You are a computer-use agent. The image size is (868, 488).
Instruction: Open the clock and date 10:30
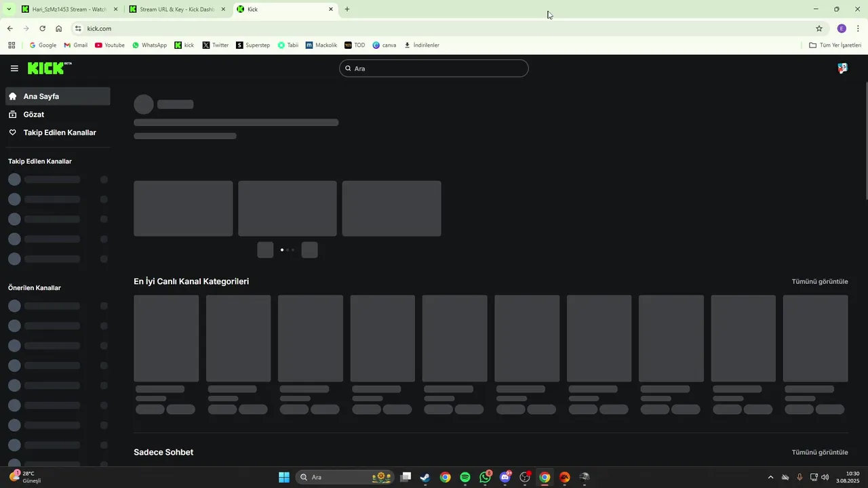click(848, 477)
